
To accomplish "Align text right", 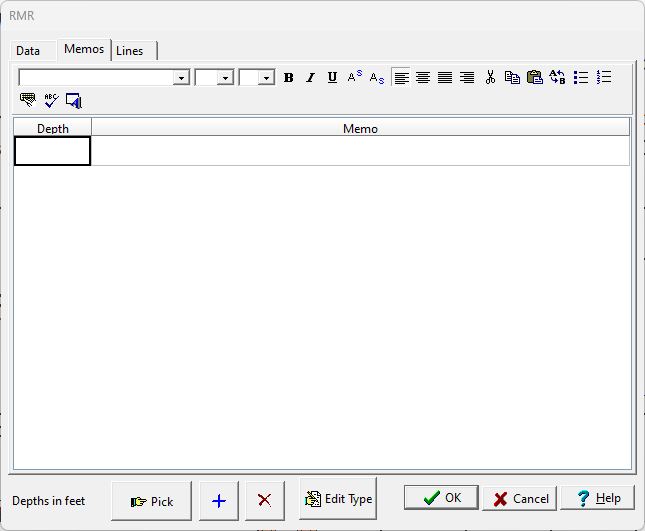I will [467, 77].
